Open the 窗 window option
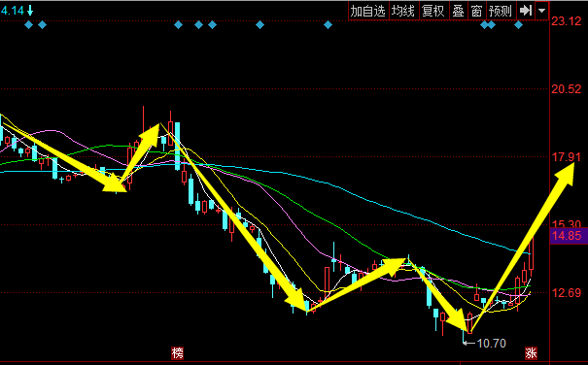The height and width of the screenshot is (365, 588). click(x=476, y=11)
